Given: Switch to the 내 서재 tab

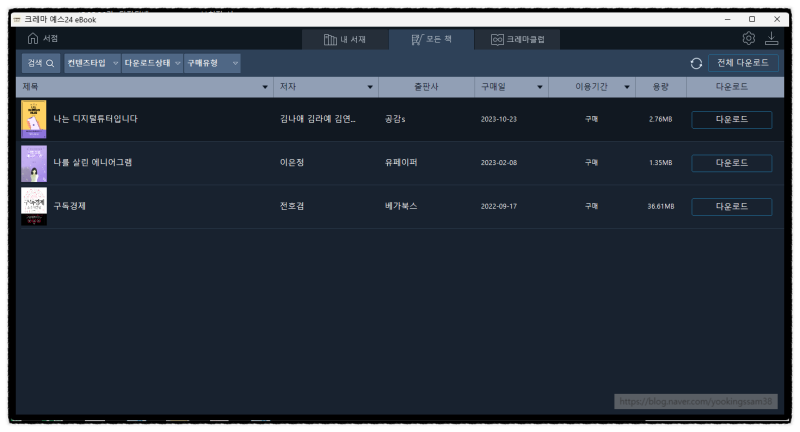Looking at the screenshot, I should [345, 39].
